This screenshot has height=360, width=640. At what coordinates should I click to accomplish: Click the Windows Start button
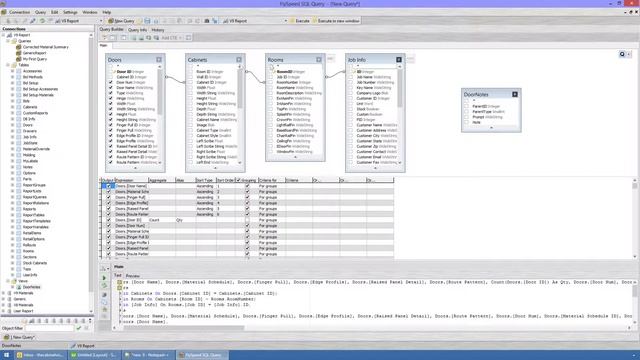pos(7,355)
